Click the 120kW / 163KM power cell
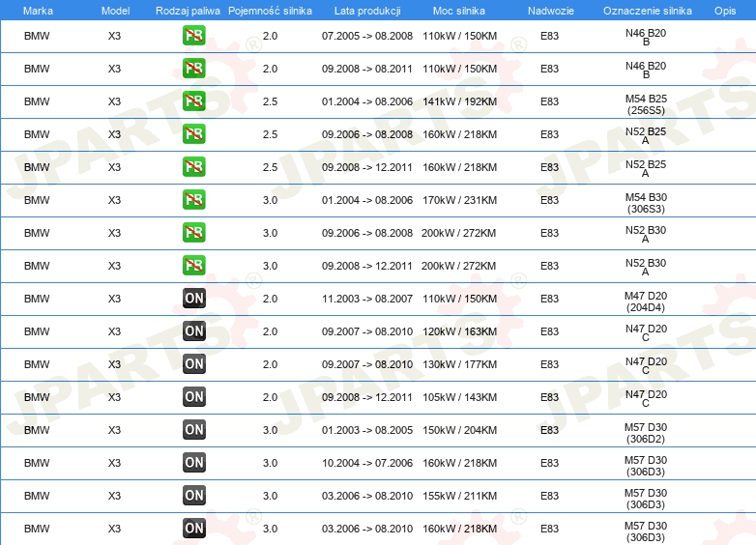The image size is (756, 545). click(x=459, y=331)
